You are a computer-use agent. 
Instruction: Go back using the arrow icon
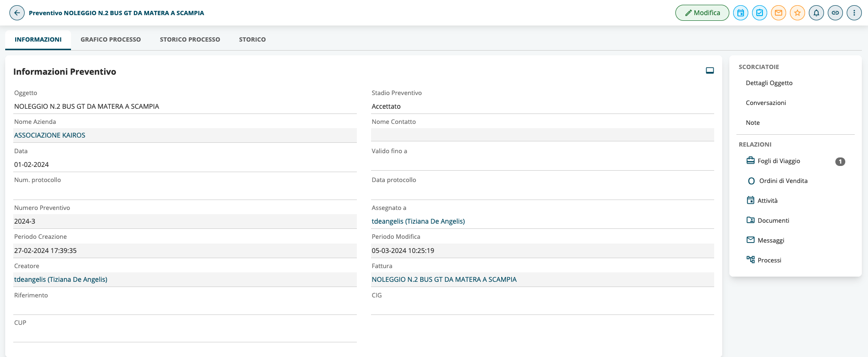coord(17,13)
